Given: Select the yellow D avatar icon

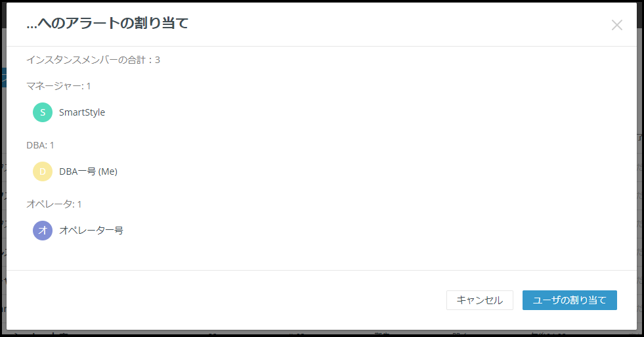Looking at the screenshot, I should [43, 171].
